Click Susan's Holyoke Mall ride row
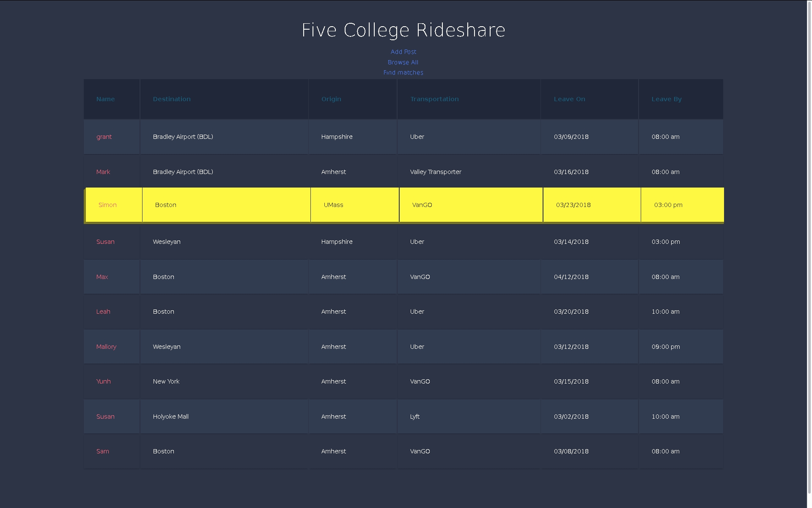This screenshot has height=508, width=812. pos(381,417)
